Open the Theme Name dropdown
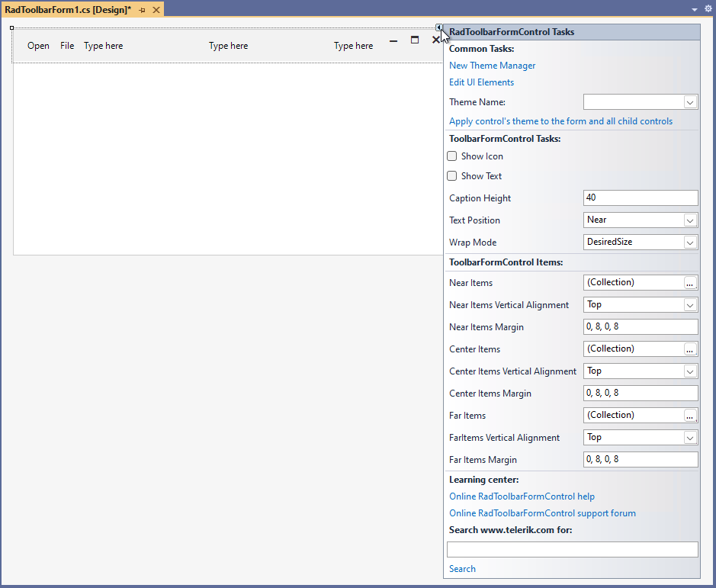The width and height of the screenshot is (716, 588). pos(690,101)
